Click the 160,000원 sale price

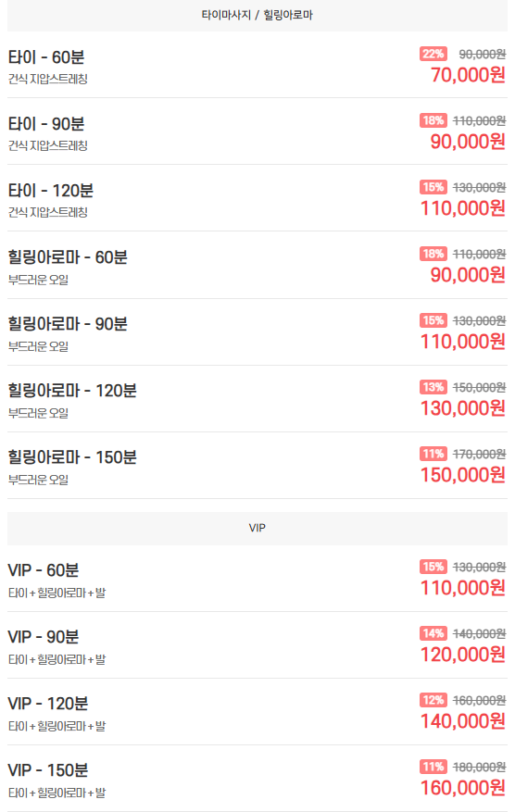point(463,788)
